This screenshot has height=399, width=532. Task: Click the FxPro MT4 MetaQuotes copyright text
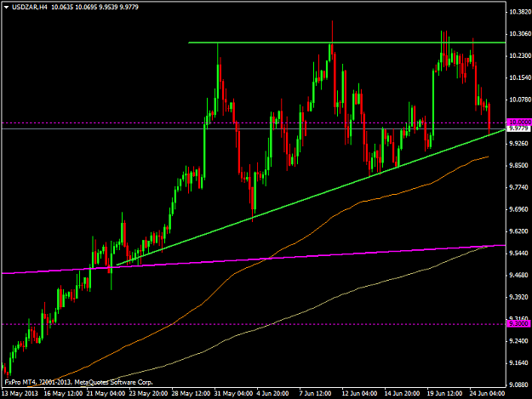pos(78,382)
